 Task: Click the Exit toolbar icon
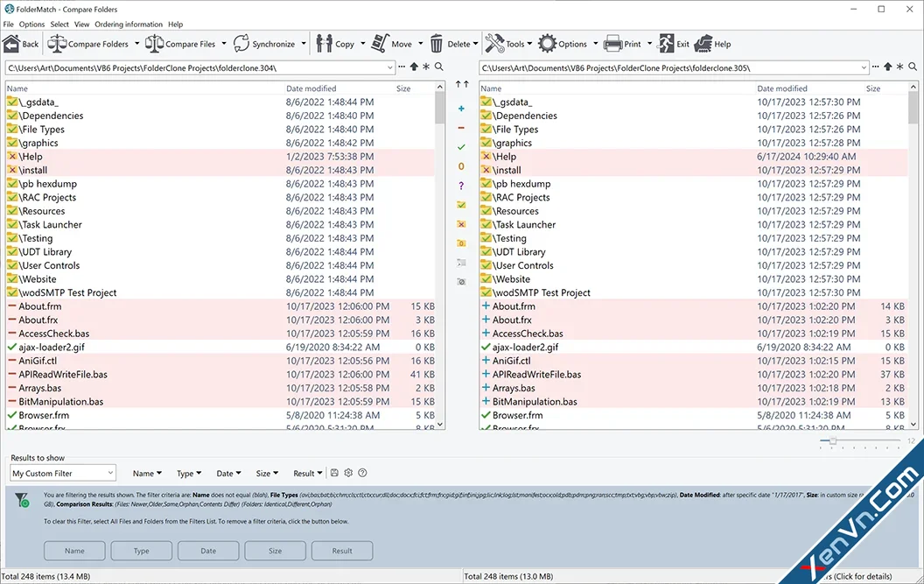click(x=666, y=44)
